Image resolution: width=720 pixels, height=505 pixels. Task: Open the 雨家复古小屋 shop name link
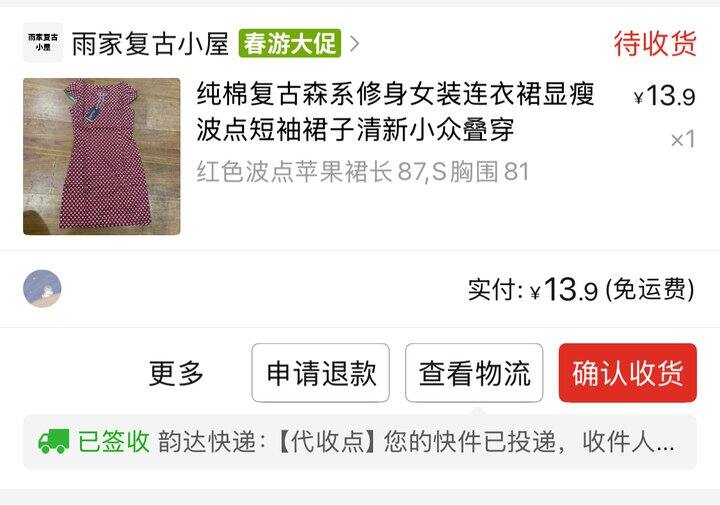[150, 44]
